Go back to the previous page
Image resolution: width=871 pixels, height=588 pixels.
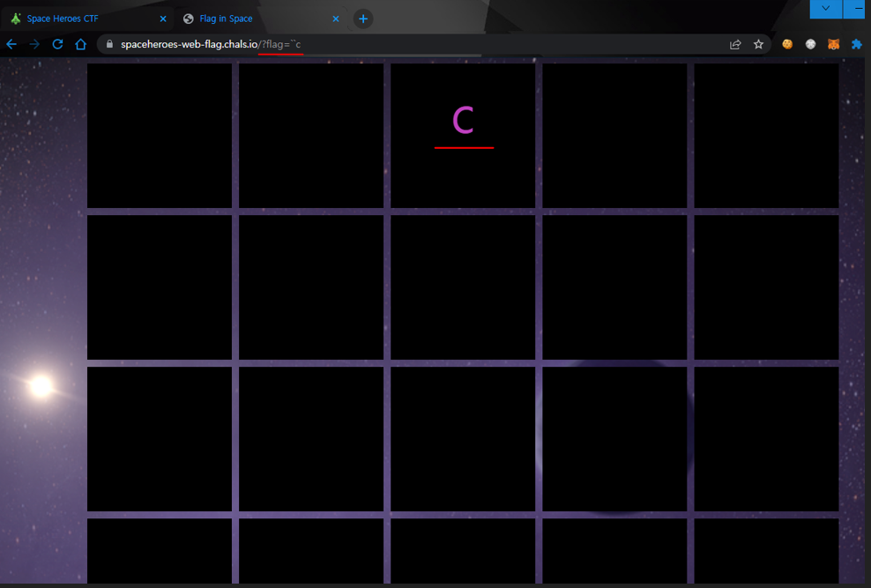pyautogui.click(x=11, y=44)
